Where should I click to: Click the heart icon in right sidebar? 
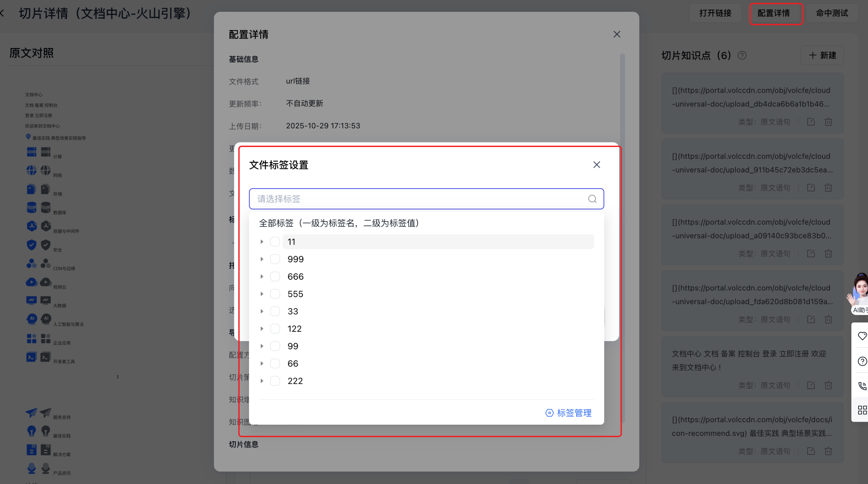(x=862, y=336)
